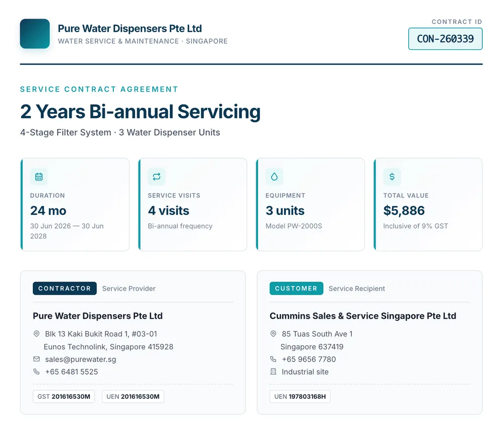Click the 'Service Recipient' label
504x424 pixels.
357,289
